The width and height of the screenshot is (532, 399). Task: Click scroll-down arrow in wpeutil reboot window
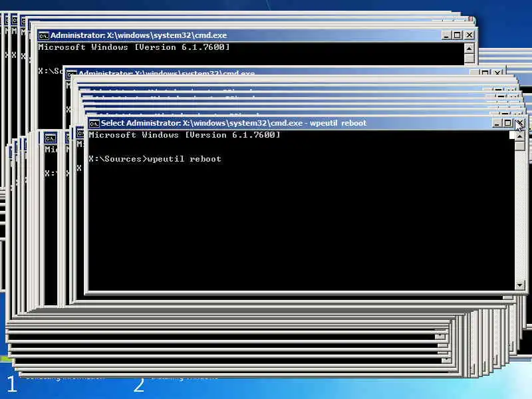tap(519, 285)
